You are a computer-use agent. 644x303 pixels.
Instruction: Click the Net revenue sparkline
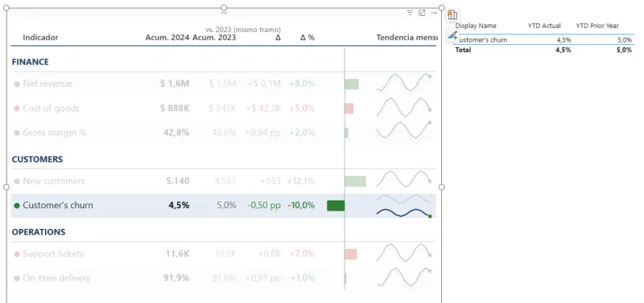pos(404,84)
